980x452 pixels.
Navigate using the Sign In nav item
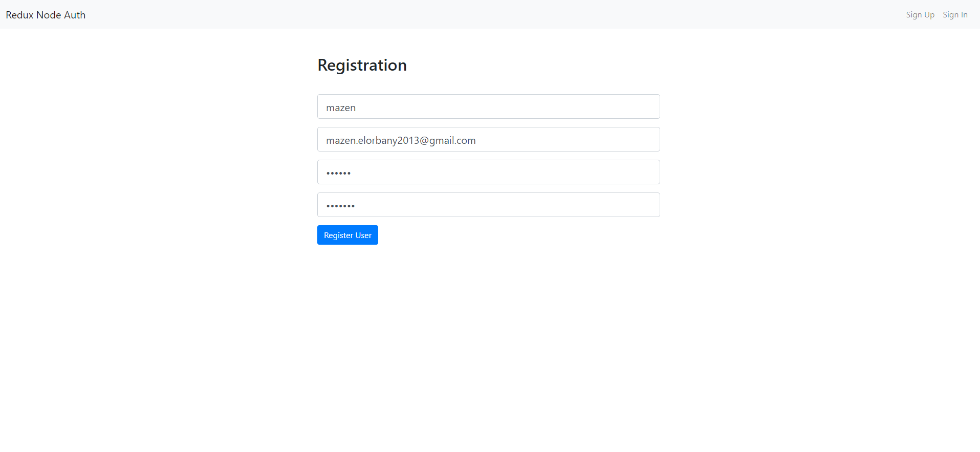pos(955,14)
